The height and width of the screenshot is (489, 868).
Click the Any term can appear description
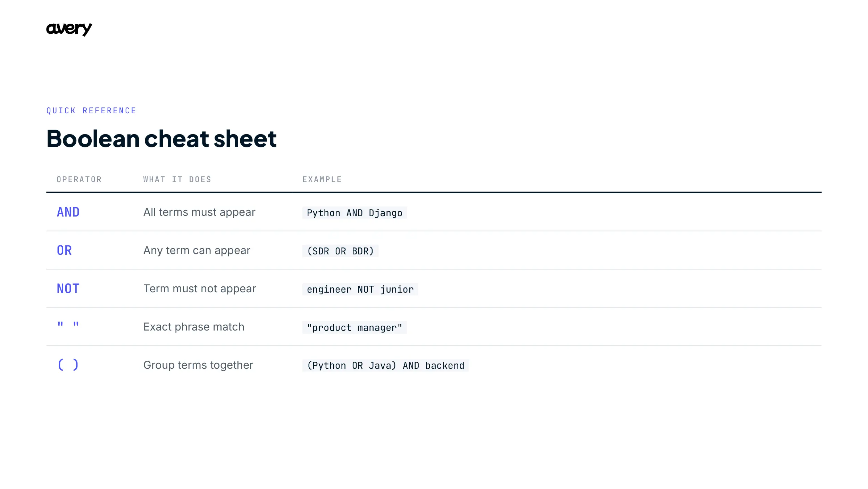click(197, 251)
